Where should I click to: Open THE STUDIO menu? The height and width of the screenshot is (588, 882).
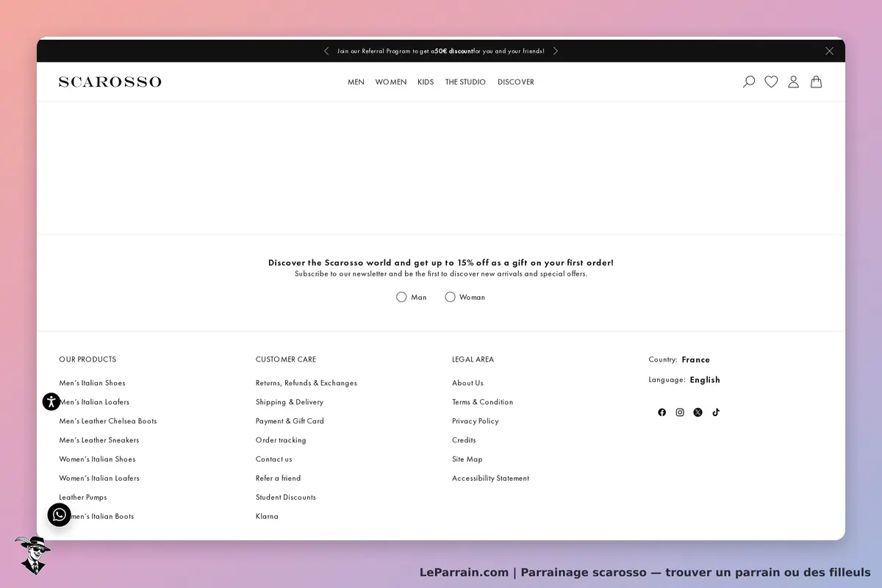[465, 82]
